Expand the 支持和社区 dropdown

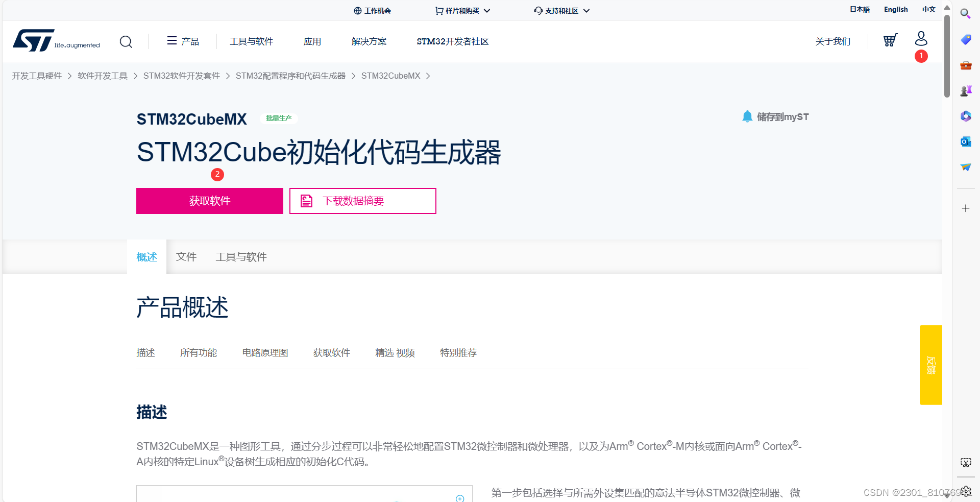pos(562,11)
